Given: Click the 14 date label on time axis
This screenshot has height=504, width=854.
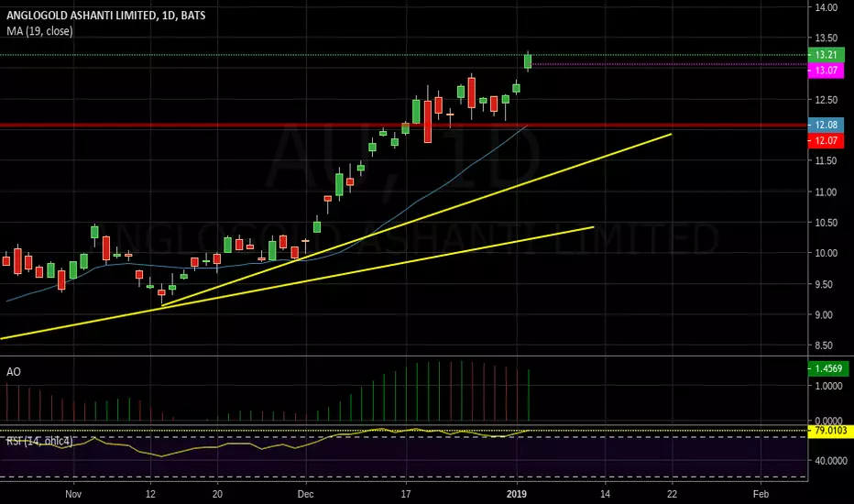Looking at the screenshot, I should (x=605, y=494).
